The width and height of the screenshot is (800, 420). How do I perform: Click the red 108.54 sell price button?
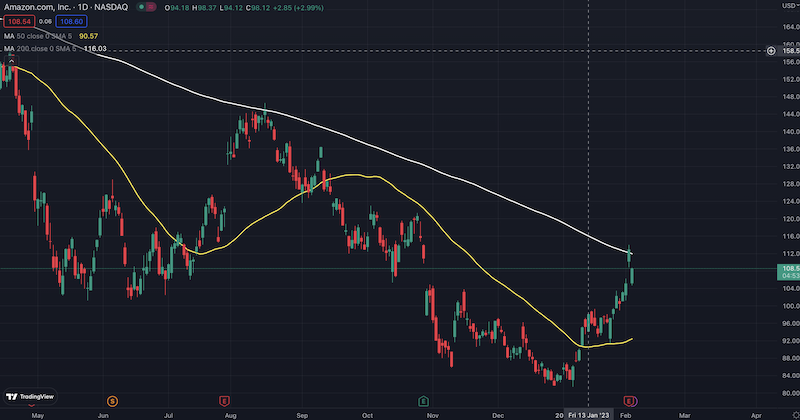(19, 21)
